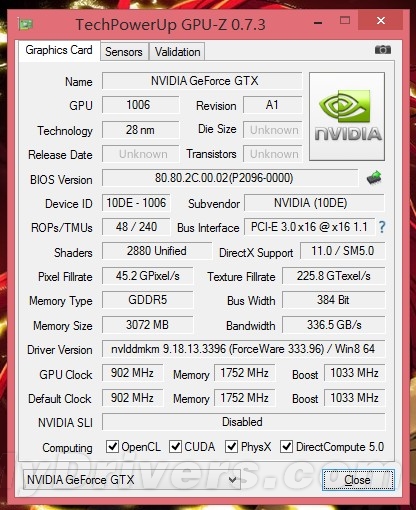Click the Device ID field 10DE - 1006
Image resolution: width=416 pixels, height=510 pixels.
pyautogui.click(x=136, y=203)
